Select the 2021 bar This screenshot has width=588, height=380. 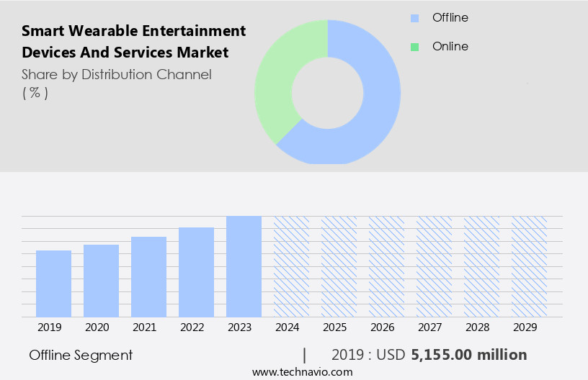(148, 277)
